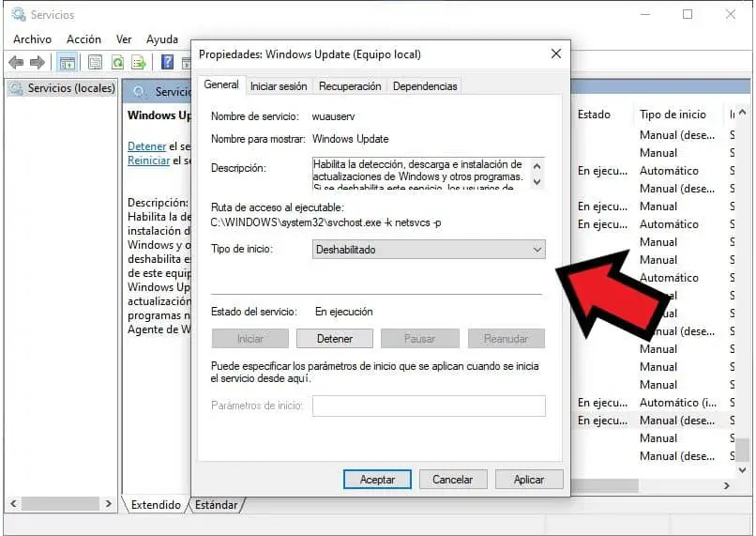The image size is (756, 536).
Task: Click the Aplicar button
Action: (529, 480)
